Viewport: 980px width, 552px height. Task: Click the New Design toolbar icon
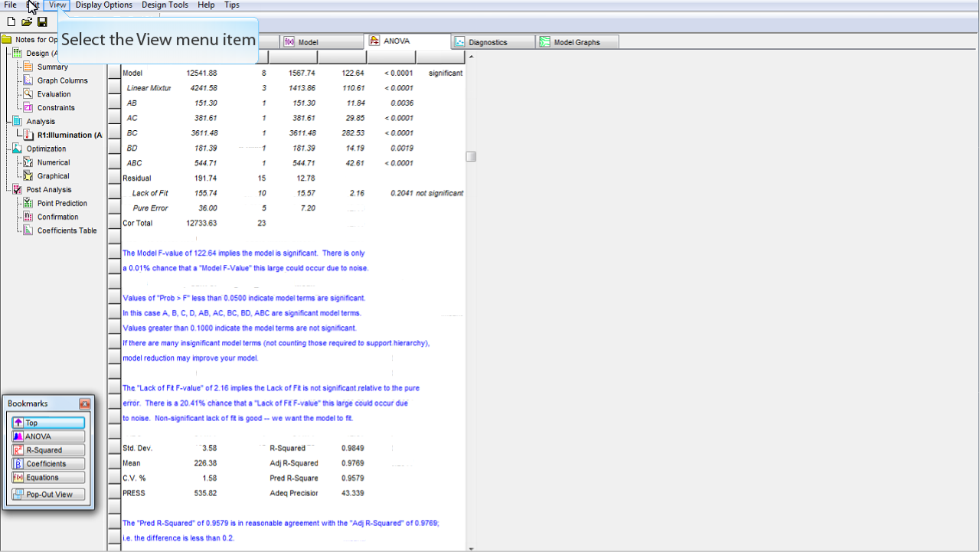click(x=11, y=22)
